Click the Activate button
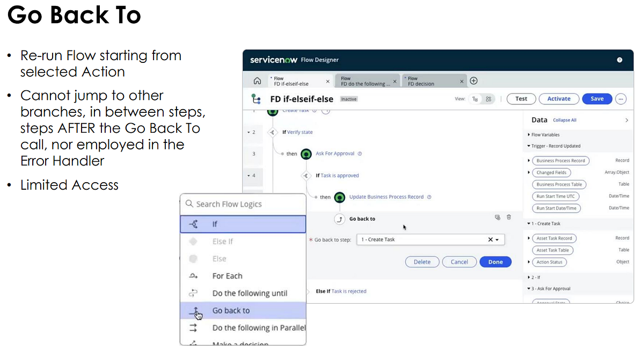 tap(559, 99)
